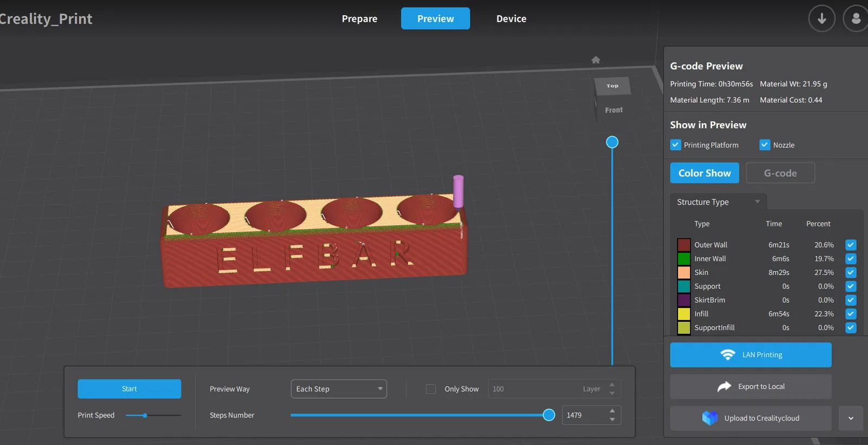This screenshot has height=445, width=868.
Task: Click the download arrow icon in header
Action: [x=821, y=18]
